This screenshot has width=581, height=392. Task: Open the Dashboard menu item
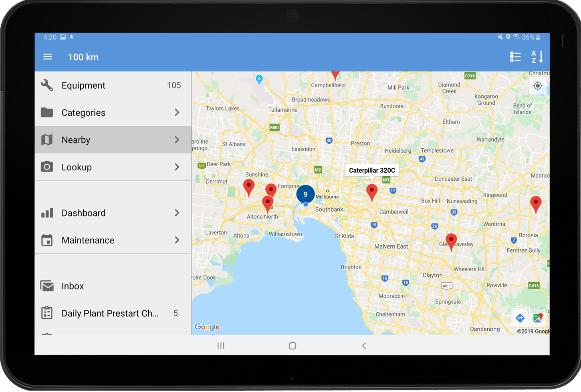click(x=113, y=213)
